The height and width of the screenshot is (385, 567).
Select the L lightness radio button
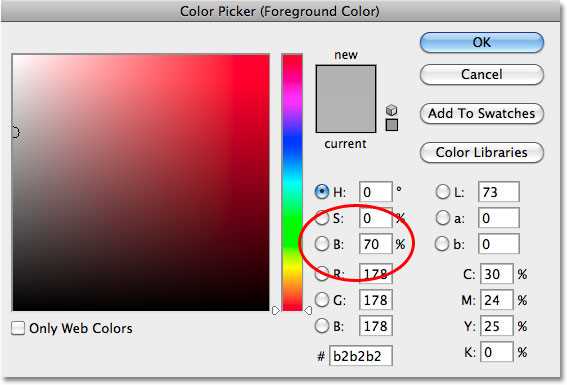(x=443, y=192)
